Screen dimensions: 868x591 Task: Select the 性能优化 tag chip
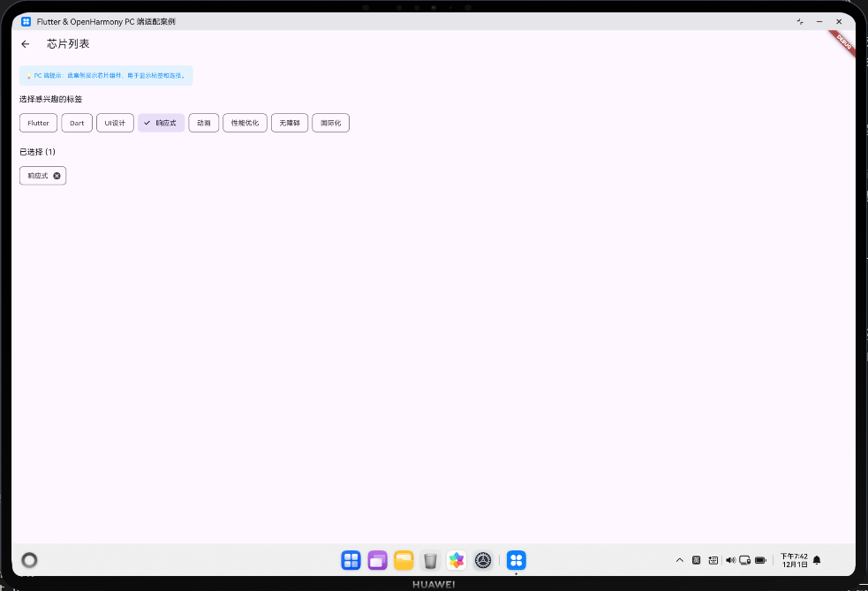click(245, 123)
